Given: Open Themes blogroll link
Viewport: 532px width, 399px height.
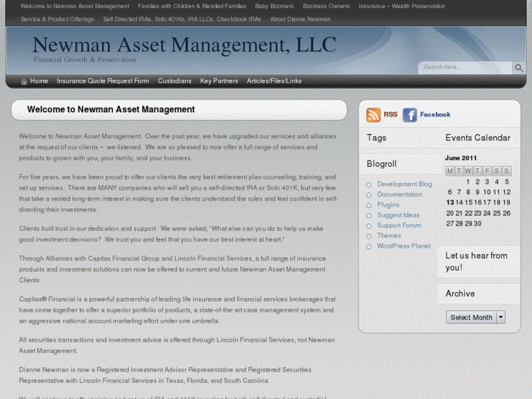Looking at the screenshot, I should (x=389, y=235).
